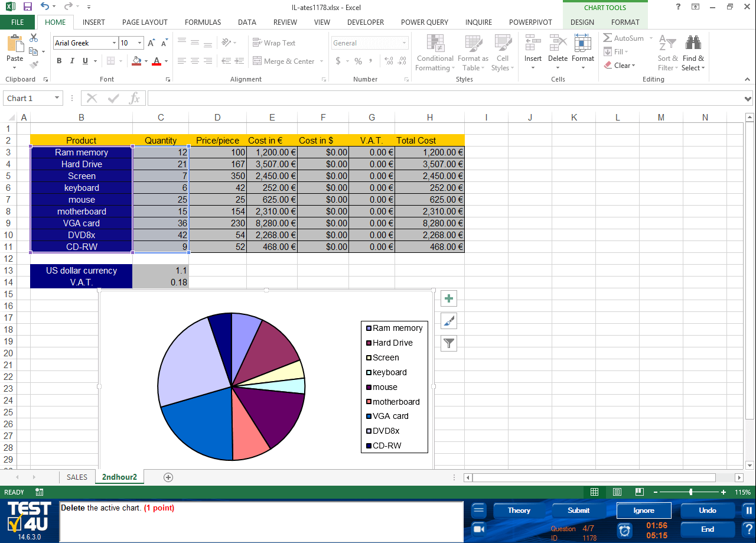Toggle Bold formatting
The height and width of the screenshot is (543, 756).
(59, 61)
